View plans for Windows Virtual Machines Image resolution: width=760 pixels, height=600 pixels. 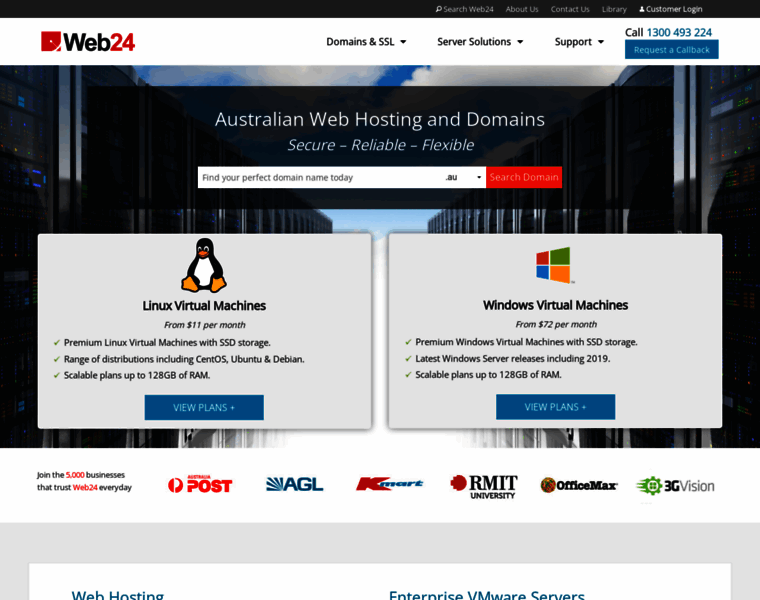pos(555,407)
